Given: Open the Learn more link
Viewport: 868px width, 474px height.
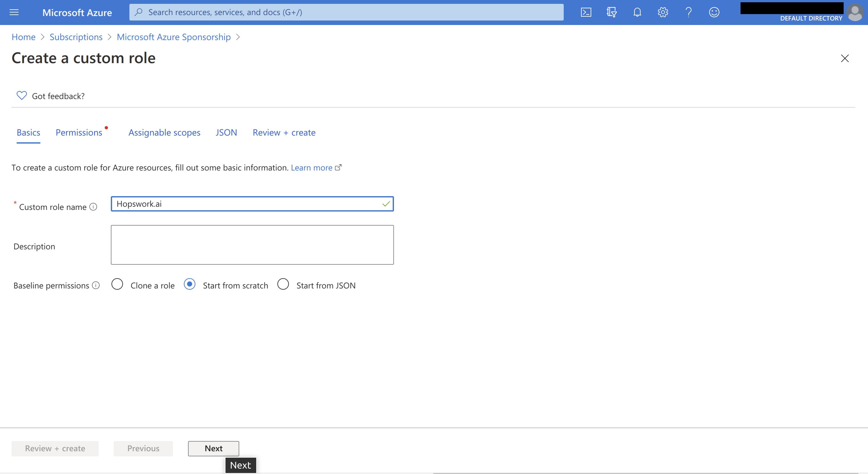Looking at the screenshot, I should (x=312, y=168).
